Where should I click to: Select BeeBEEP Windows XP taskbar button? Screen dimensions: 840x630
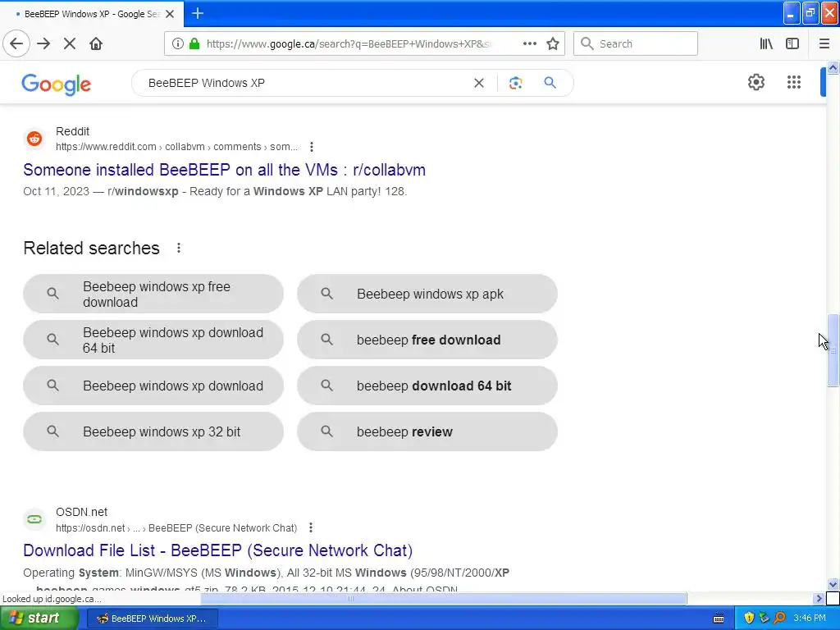click(x=152, y=619)
